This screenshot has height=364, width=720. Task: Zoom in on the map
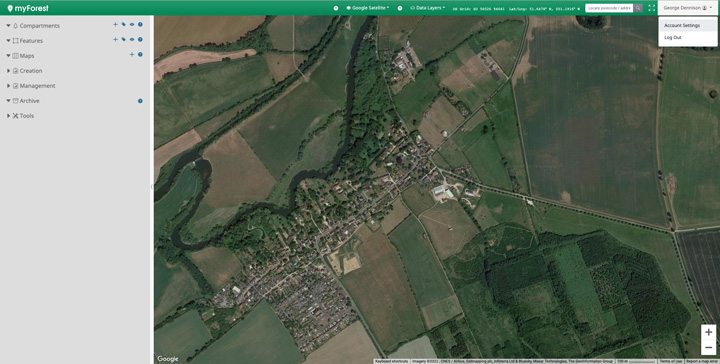coord(709,332)
